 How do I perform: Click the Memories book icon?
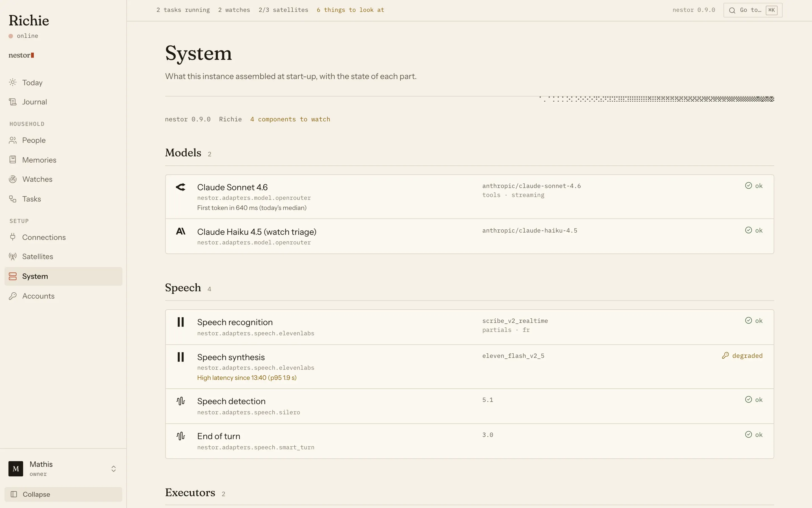coord(13,159)
